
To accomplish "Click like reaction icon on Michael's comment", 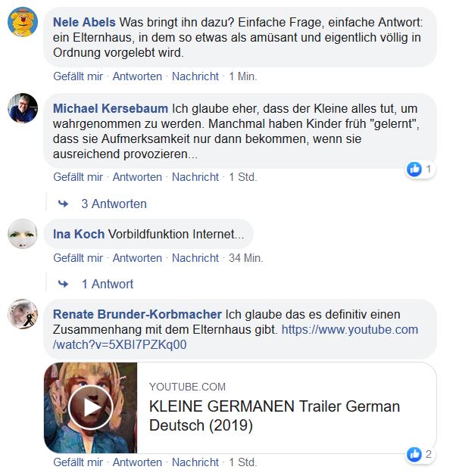I will pyautogui.click(x=414, y=170).
